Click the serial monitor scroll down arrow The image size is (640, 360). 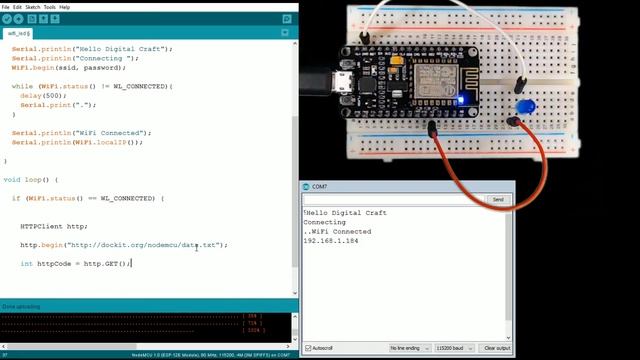(508, 338)
